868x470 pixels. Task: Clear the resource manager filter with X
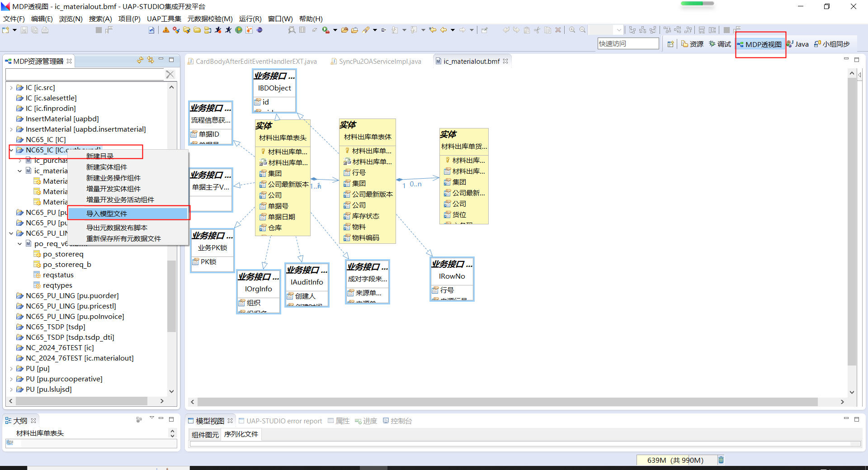point(170,74)
